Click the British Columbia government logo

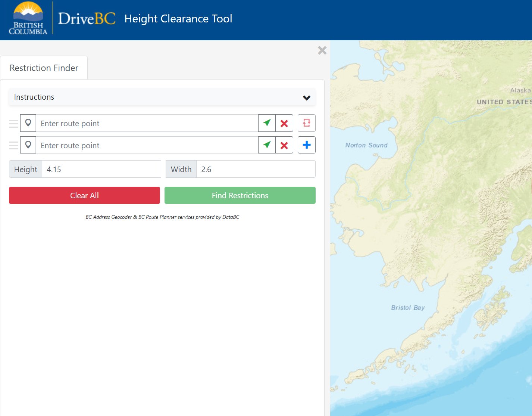click(28, 18)
